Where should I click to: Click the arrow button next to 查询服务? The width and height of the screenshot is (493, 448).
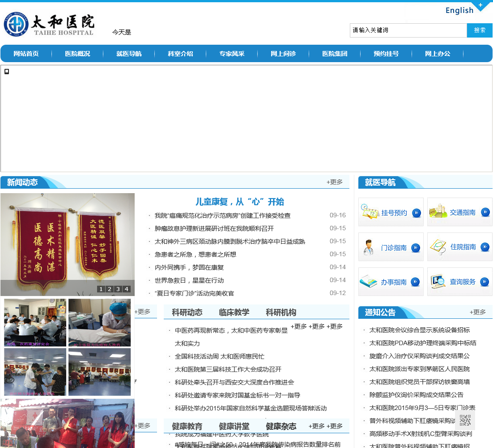point(484,282)
